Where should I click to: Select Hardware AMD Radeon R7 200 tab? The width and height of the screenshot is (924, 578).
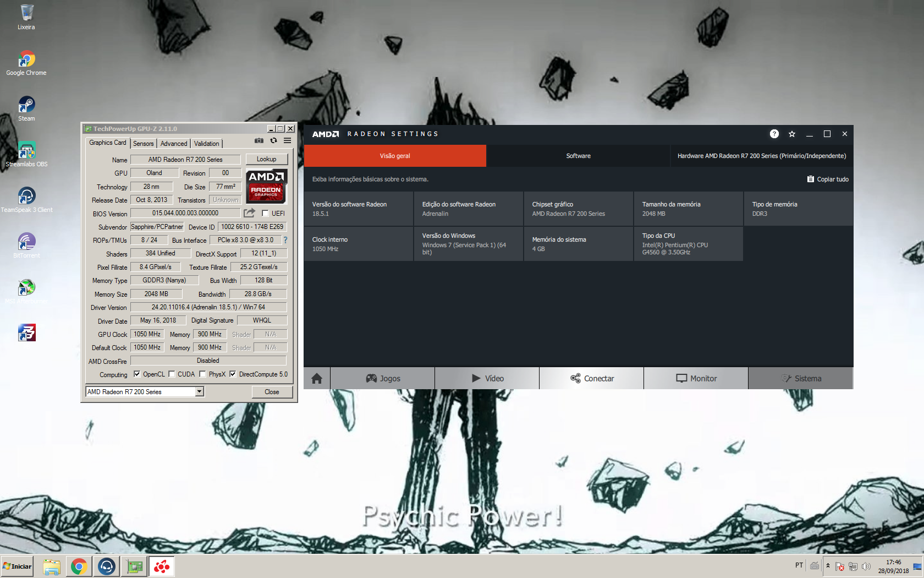point(762,156)
